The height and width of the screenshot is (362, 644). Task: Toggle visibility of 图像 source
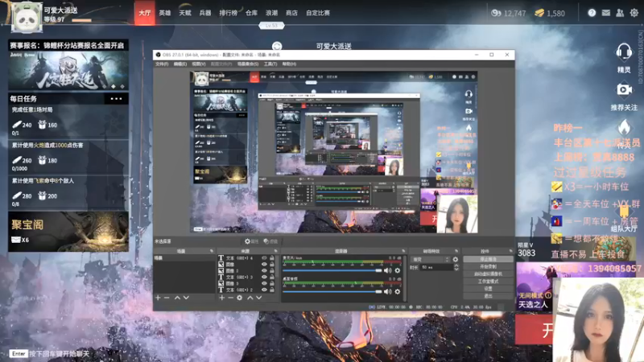coord(264,265)
